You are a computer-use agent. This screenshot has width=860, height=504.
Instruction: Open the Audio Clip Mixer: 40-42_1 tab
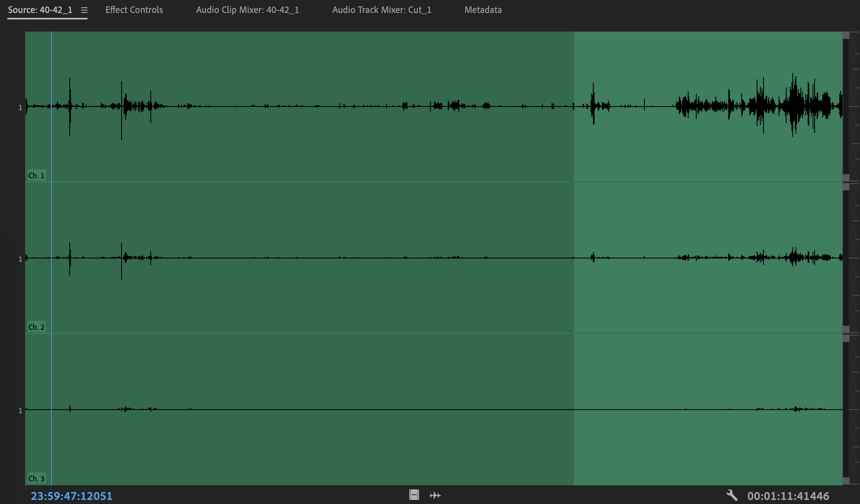pyautogui.click(x=248, y=10)
